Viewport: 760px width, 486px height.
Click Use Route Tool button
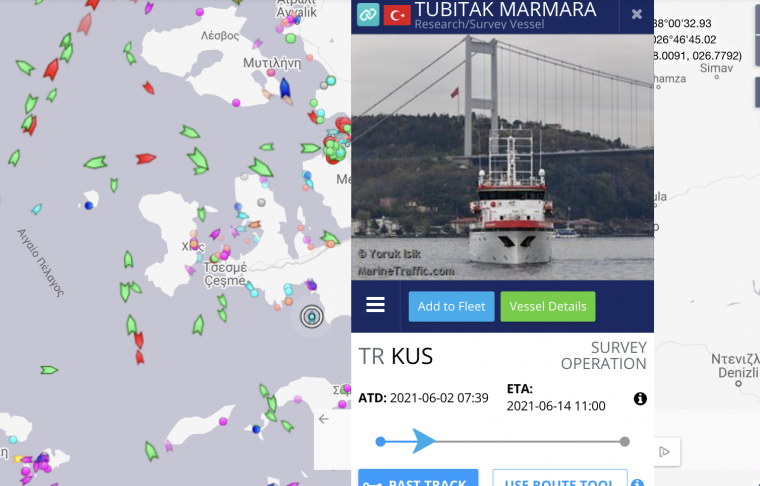(560, 478)
